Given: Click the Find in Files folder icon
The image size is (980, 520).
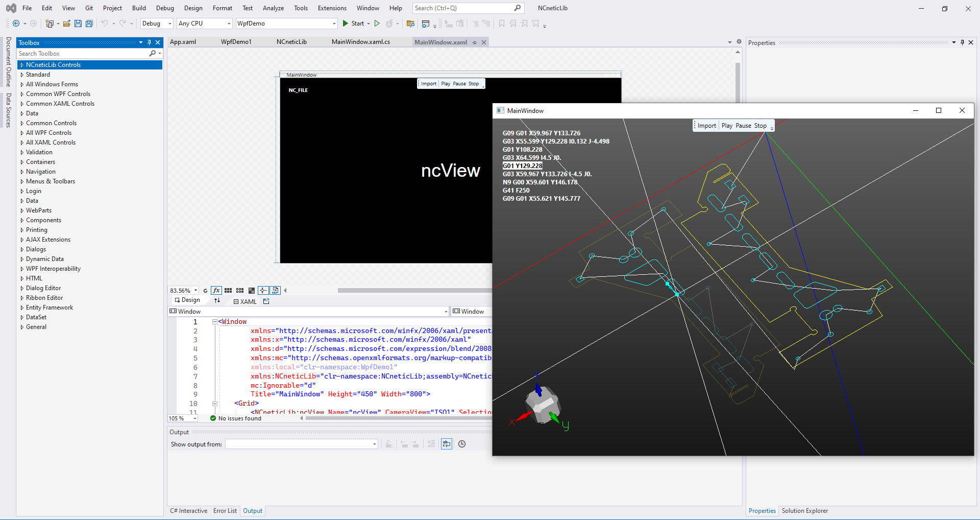Looking at the screenshot, I should pyautogui.click(x=410, y=23).
